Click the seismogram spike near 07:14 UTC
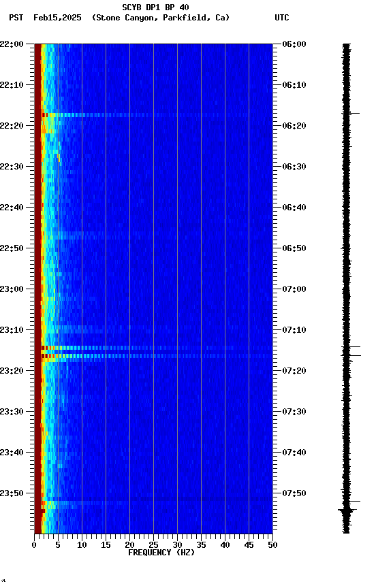 (x=351, y=347)
